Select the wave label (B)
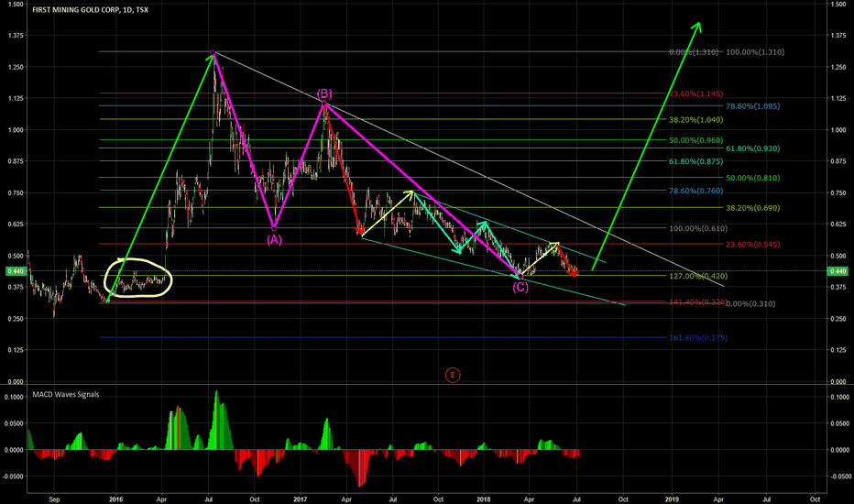 [324, 93]
